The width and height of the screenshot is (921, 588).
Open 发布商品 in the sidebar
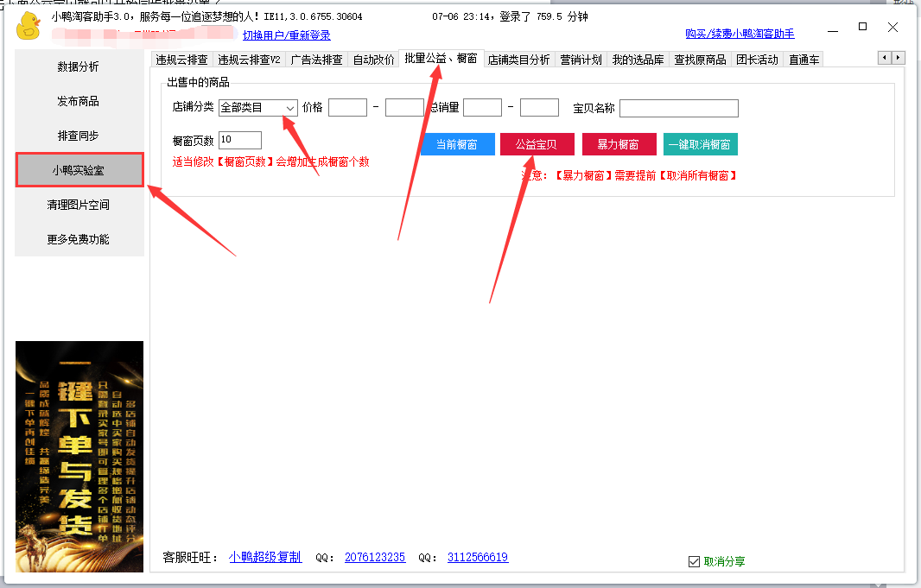point(79,101)
